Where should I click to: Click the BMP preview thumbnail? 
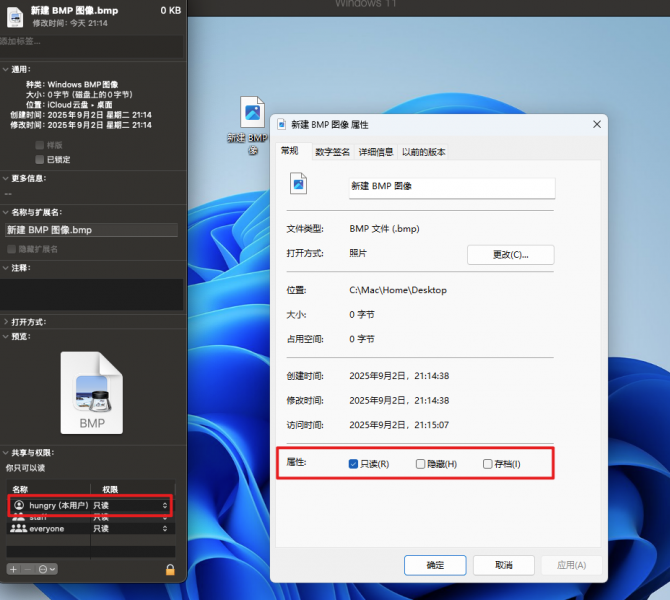coord(92,393)
